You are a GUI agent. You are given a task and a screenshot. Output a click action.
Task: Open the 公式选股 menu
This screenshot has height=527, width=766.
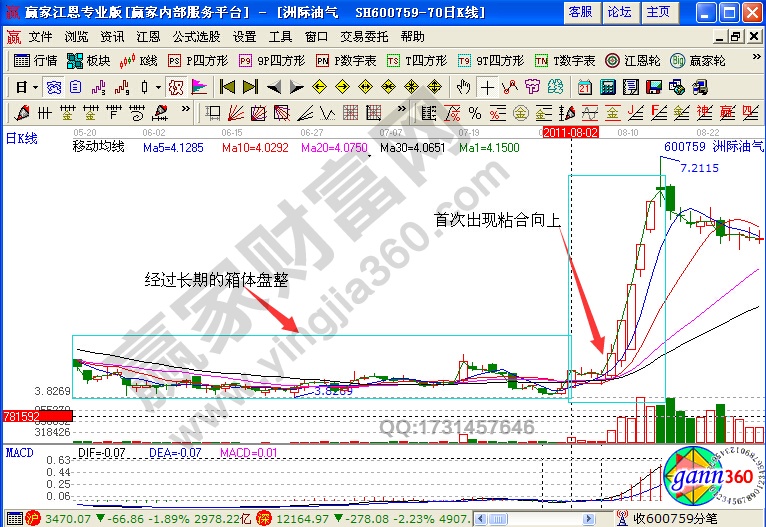pyautogui.click(x=194, y=36)
